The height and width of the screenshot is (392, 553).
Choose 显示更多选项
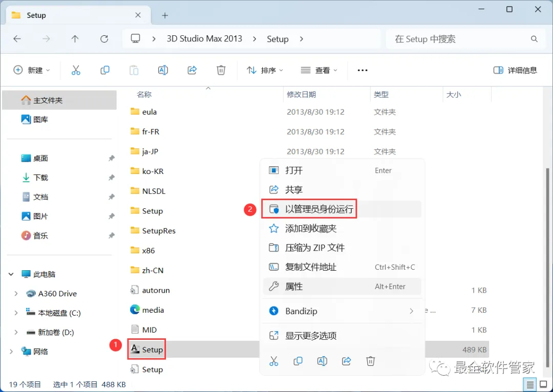tap(342, 336)
